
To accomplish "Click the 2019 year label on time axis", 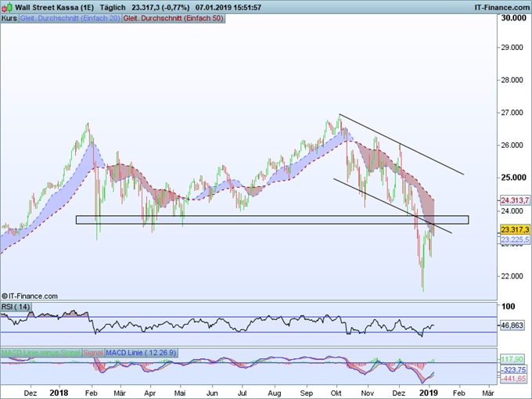I will (429, 393).
